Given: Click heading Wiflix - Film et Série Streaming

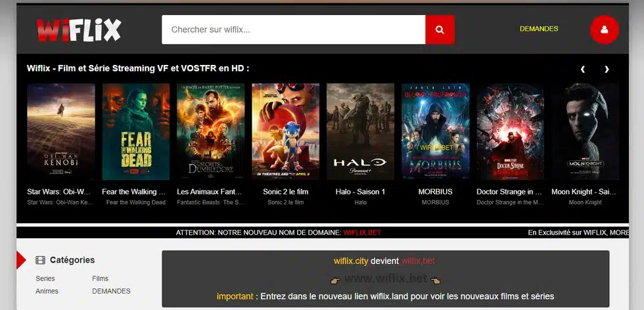Looking at the screenshot, I should [138, 68].
